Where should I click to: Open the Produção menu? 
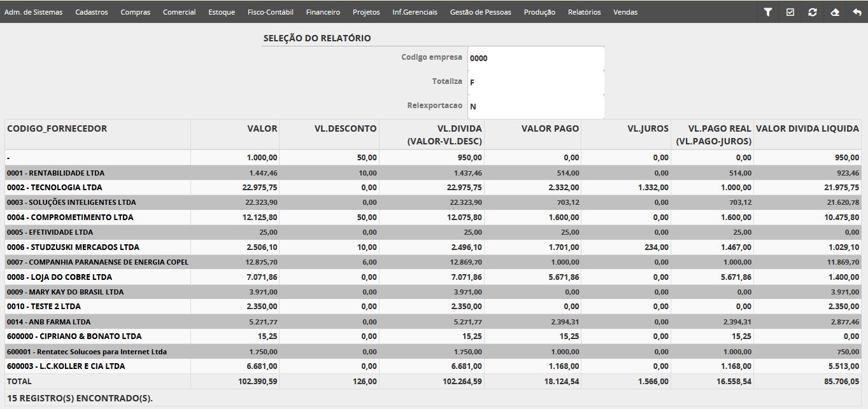click(x=539, y=12)
